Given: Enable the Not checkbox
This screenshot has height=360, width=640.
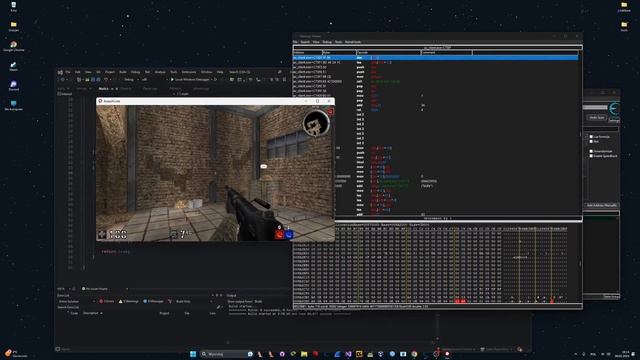Looking at the screenshot, I should coord(591,141).
